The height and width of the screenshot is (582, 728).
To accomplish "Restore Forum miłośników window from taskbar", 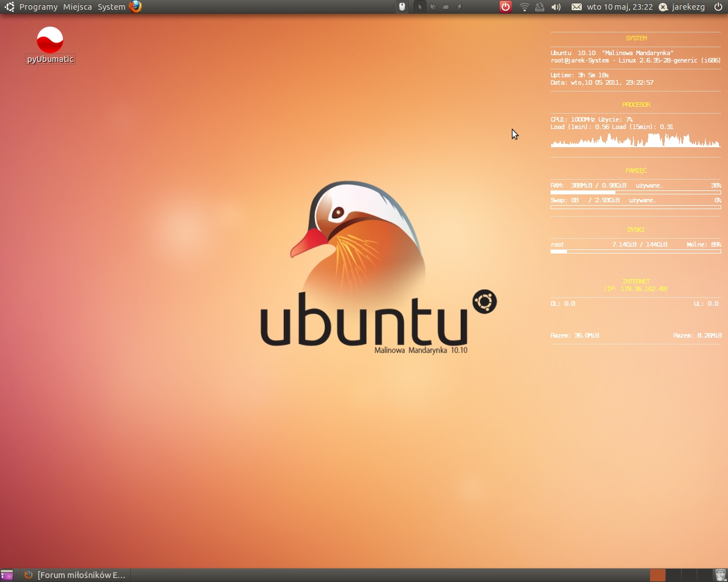I will tap(76, 575).
